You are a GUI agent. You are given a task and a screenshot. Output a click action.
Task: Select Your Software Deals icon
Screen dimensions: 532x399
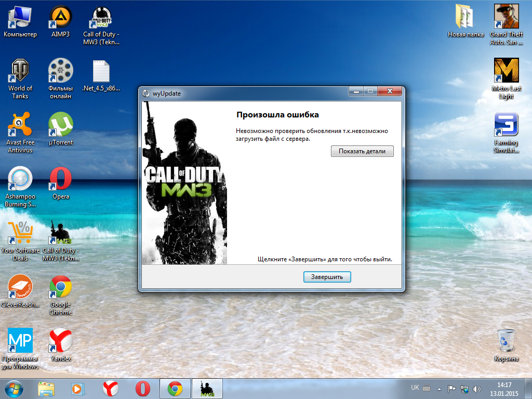(x=20, y=241)
